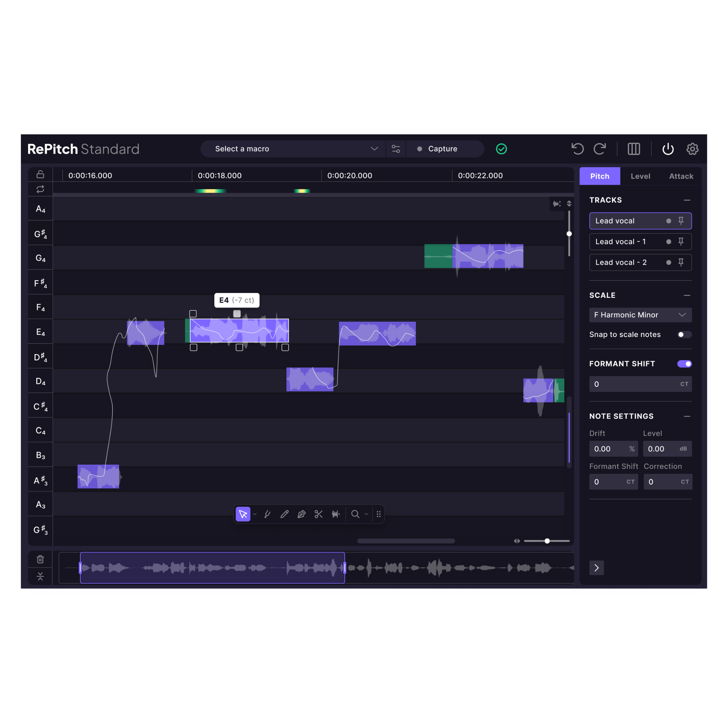Open the F Harmonic Minor scale dropdown

[x=640, y=315]
